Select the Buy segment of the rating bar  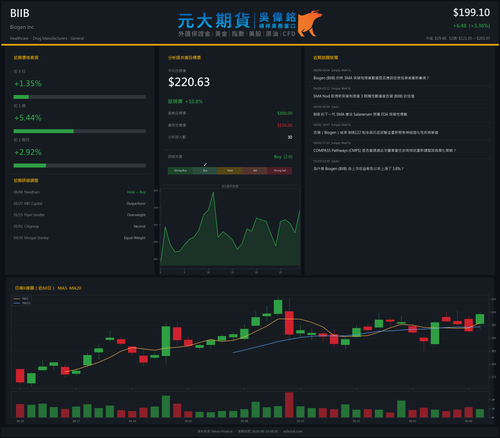pyautogui.click(x=205, y=171)
